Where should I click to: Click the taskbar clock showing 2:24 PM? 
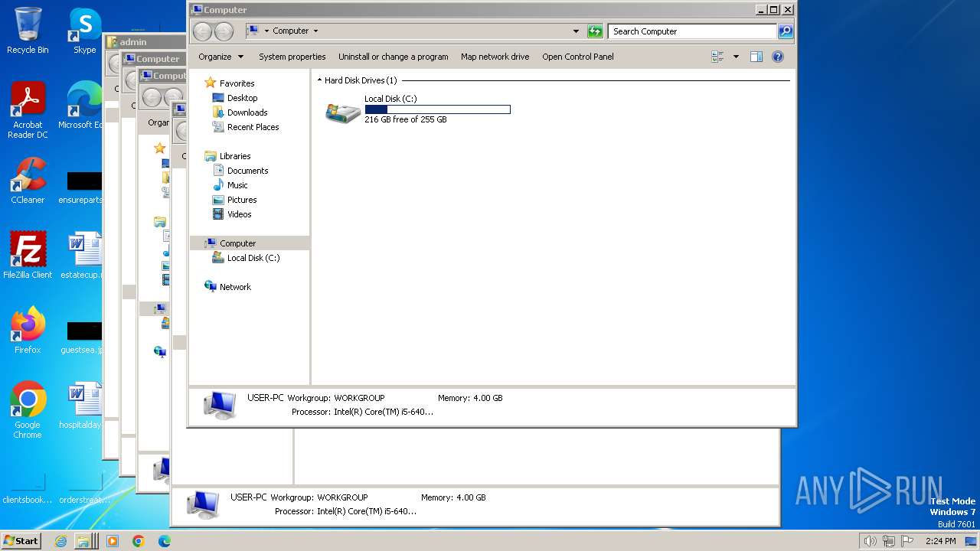940,541
